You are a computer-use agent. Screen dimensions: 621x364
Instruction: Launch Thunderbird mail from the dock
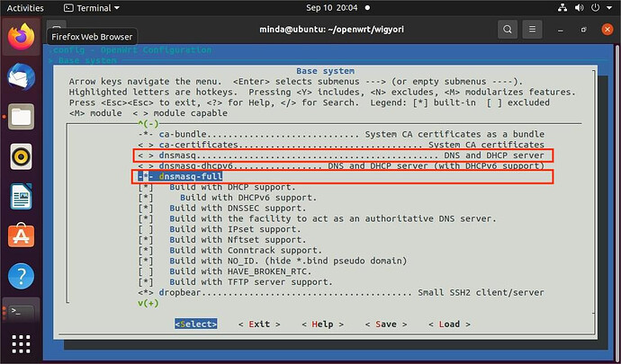[x=21, y=76]
